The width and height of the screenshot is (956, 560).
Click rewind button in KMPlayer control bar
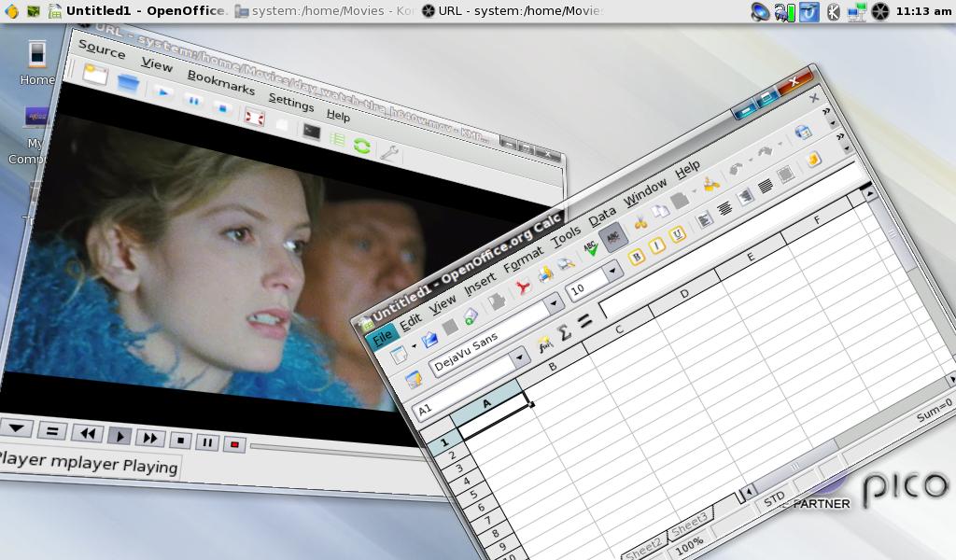pos(87,433)
